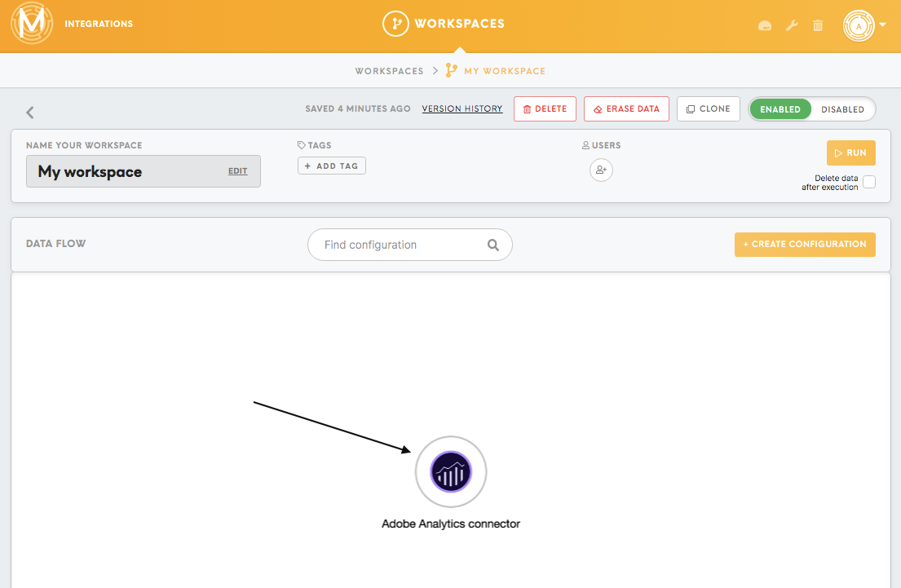
Task: Run the workspace with the Run button
Action: (x=851, y=153)
